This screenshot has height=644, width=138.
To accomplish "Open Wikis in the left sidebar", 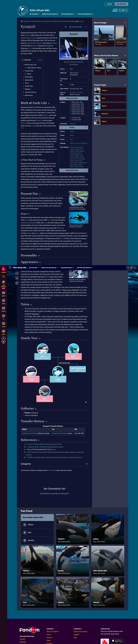I will pos(4,332).
